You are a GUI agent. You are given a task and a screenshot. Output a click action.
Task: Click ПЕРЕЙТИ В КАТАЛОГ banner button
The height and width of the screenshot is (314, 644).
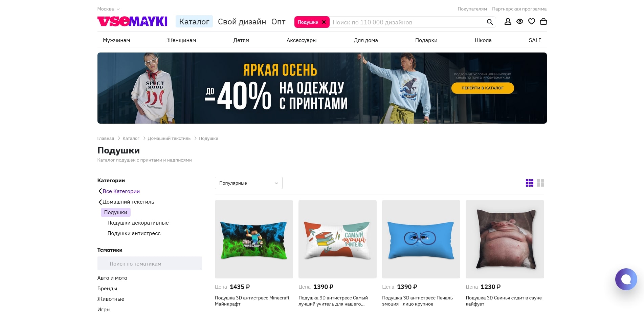[x=483, y=88]
